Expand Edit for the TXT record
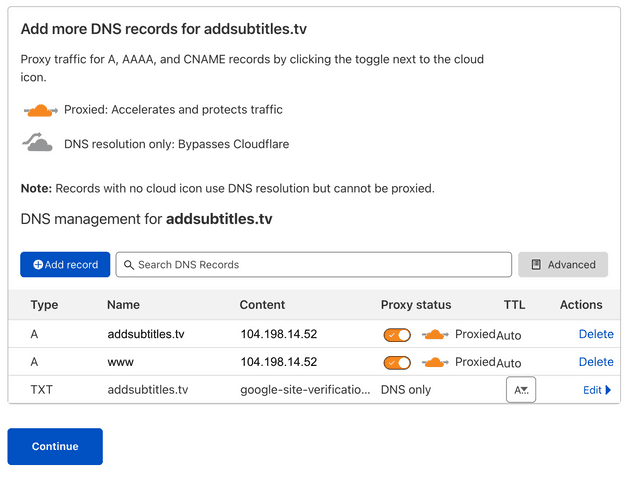 point(597,390)
